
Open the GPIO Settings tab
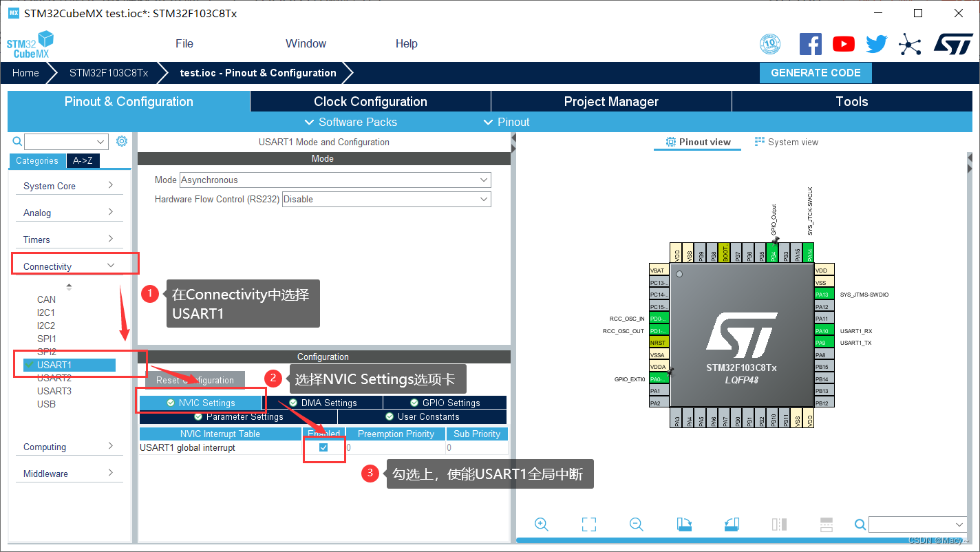(445, 403)
